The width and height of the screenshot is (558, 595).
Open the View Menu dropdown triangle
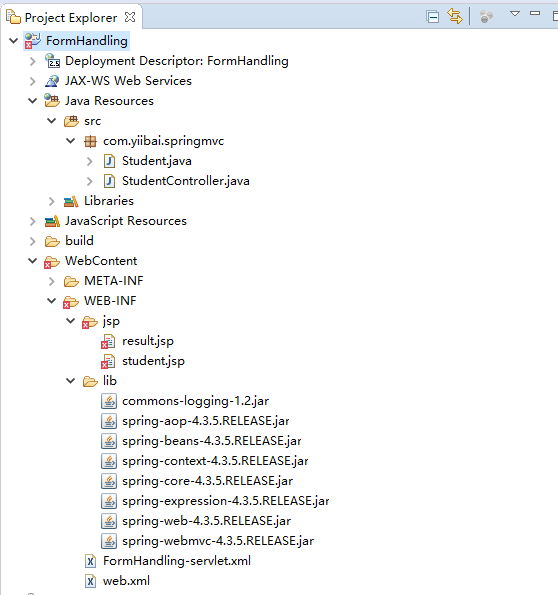click(515, 14)
